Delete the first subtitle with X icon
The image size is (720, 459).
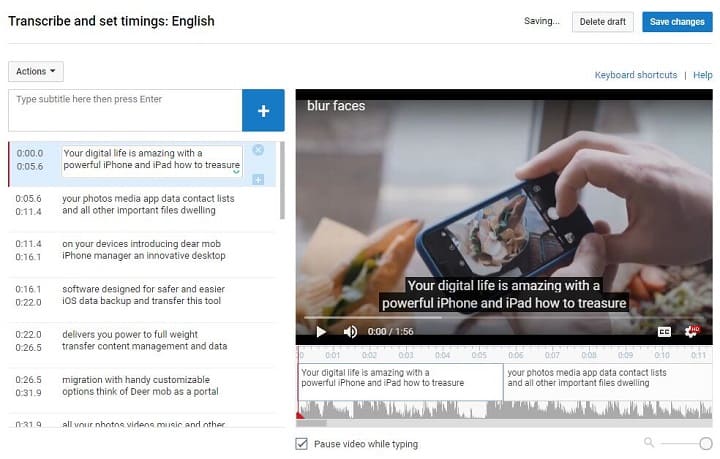258,150
